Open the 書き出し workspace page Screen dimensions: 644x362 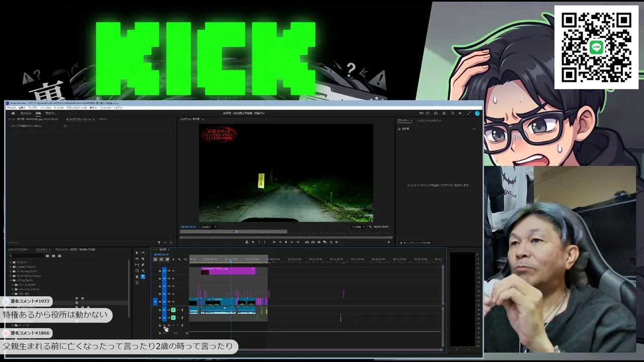click(x=50, y=113)
